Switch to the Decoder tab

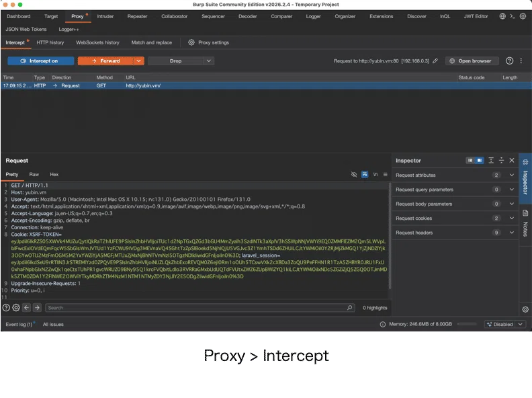coord(248,16)
